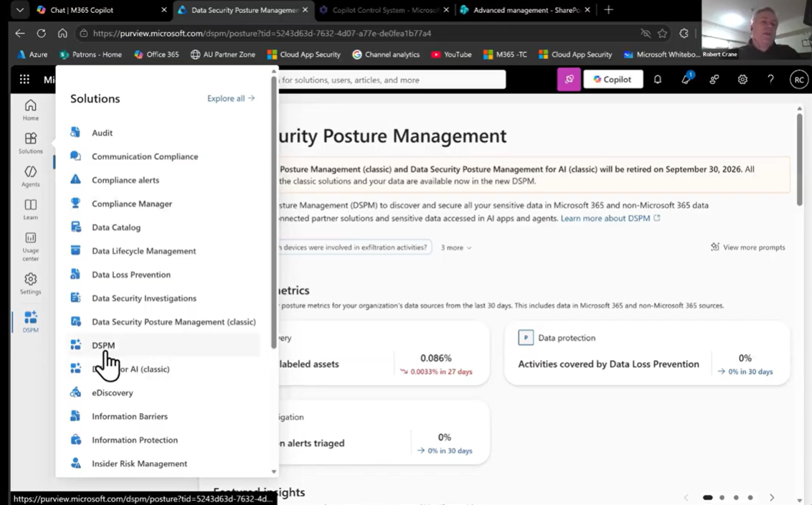This screenshot has width=812, height=505.
Task: Open Information Protection icon
Action: (x=75, y=440)
